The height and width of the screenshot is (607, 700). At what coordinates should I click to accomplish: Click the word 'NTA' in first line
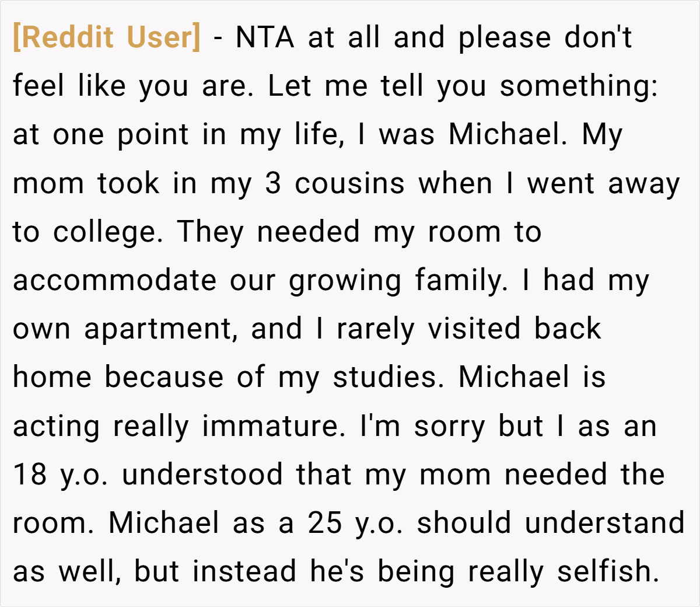click(x=265, y=37)
